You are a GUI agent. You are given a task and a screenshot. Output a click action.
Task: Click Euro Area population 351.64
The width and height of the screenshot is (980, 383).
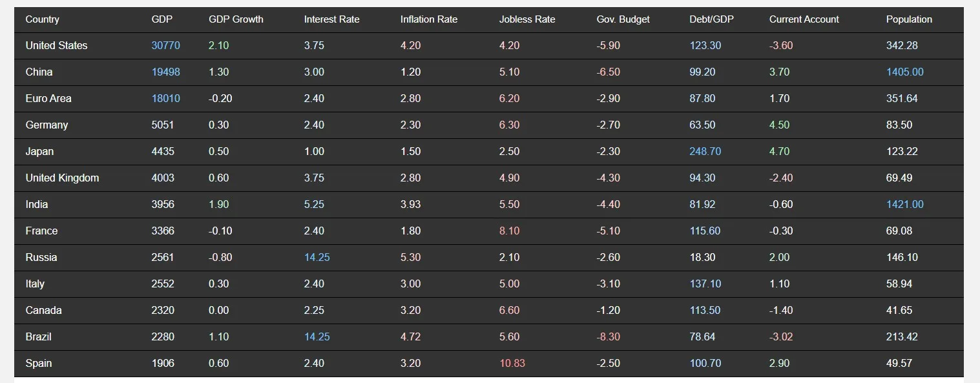902,98
